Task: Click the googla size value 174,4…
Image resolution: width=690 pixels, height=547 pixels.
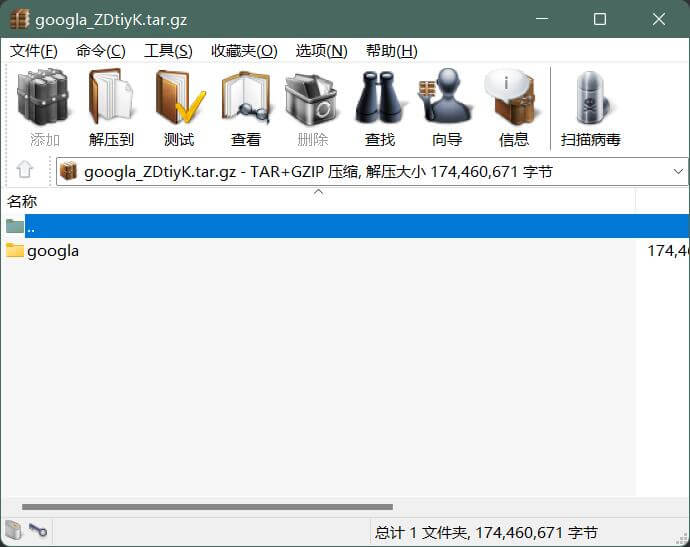Action: coord(668,251)
